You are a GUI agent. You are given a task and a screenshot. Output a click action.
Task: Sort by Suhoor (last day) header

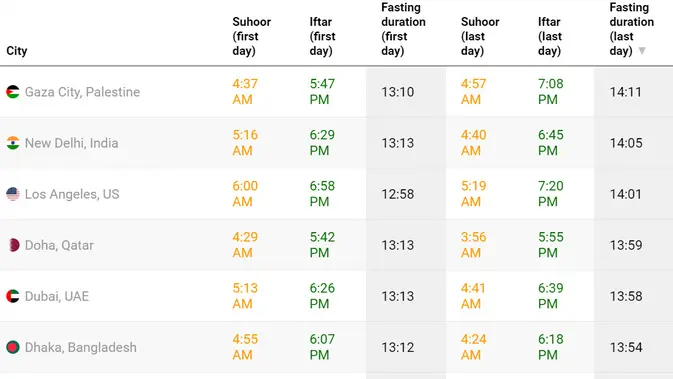tap(480, 36)
